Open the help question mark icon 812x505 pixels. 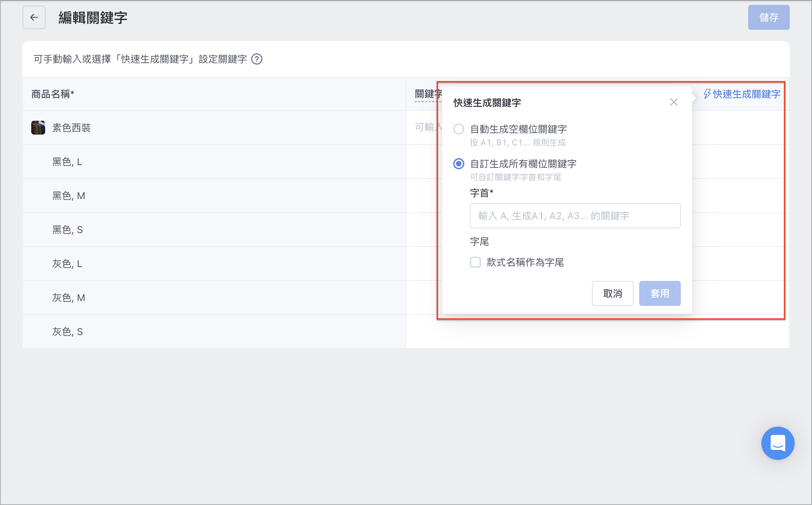[257, 59]
